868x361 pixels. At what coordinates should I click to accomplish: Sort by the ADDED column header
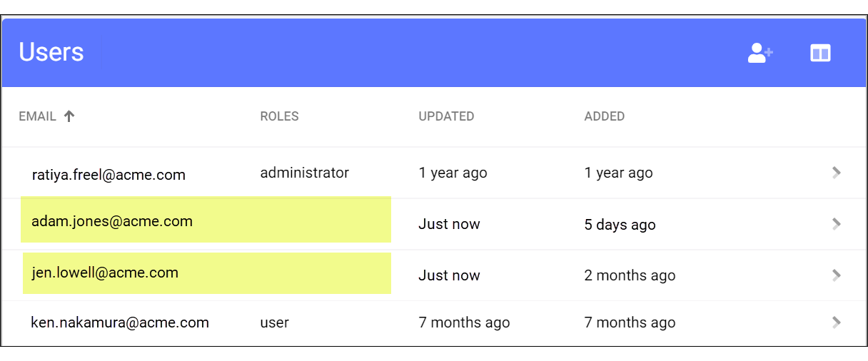coord(605,116)
